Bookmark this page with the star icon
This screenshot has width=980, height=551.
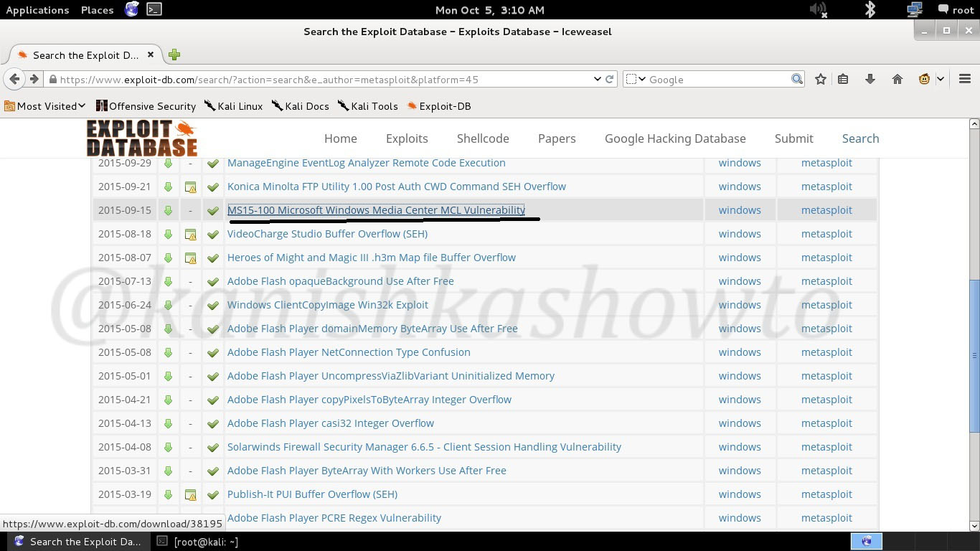pyautogui.click(x=821, y=79)
